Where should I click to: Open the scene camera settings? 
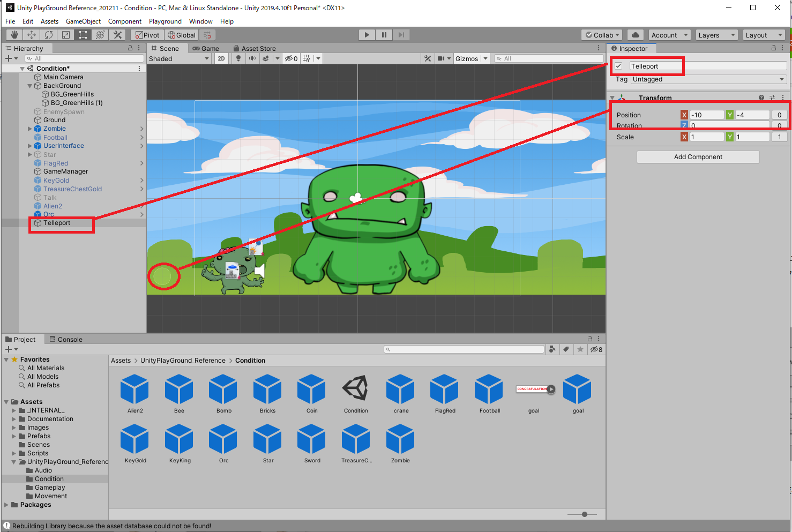(x=441, y=58)
